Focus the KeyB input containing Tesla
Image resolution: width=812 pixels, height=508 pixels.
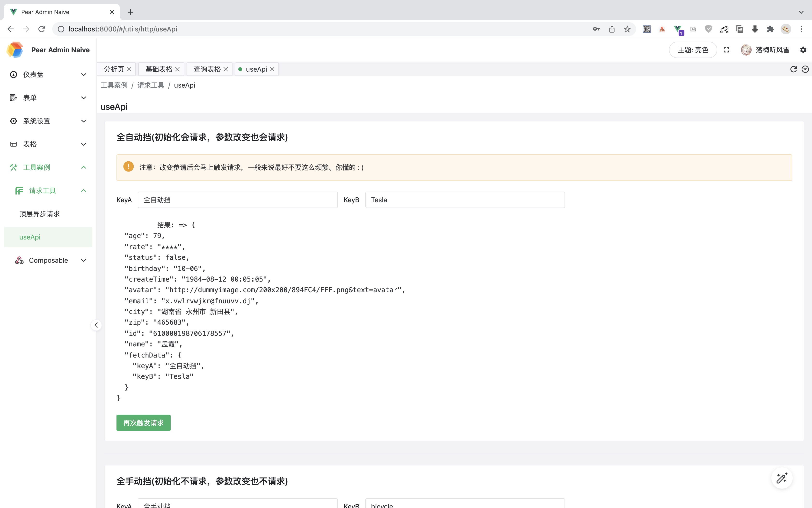tap(465, 200)
